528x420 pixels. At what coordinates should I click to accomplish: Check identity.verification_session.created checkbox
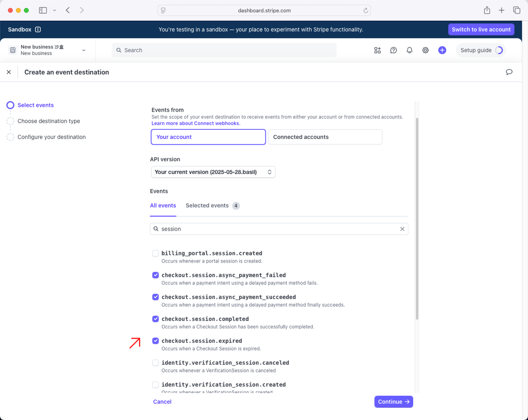(x=156, y=385)
